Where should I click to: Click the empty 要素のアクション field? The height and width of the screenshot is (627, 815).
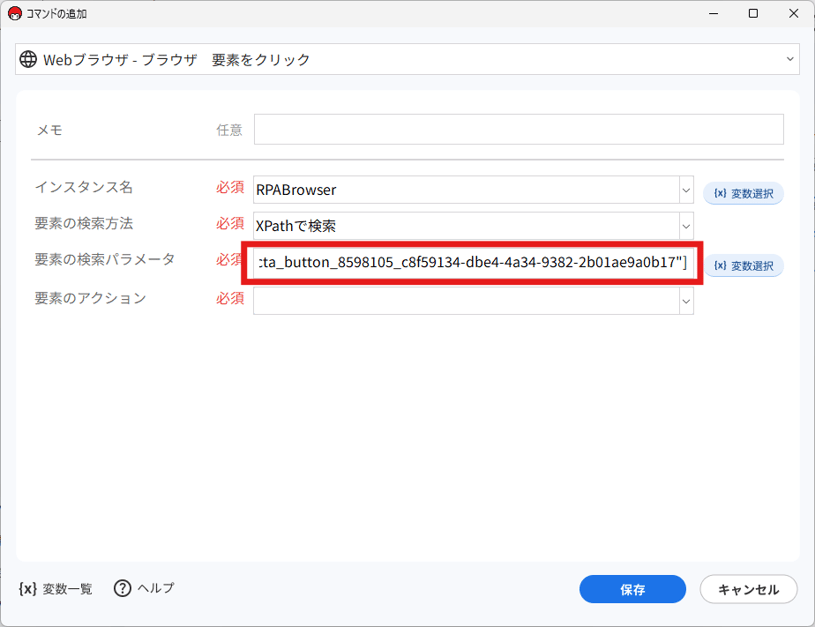[x=465, y=300]
